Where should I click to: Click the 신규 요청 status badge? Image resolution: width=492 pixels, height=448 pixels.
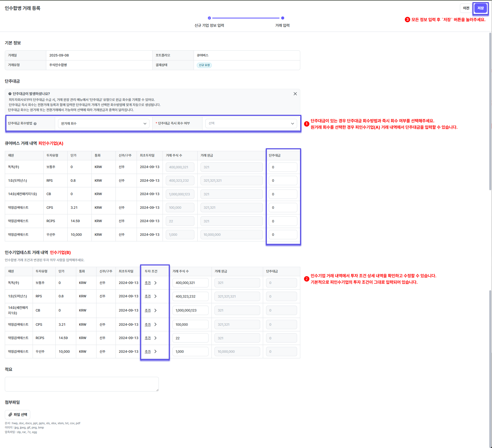(x=204, y=65)
